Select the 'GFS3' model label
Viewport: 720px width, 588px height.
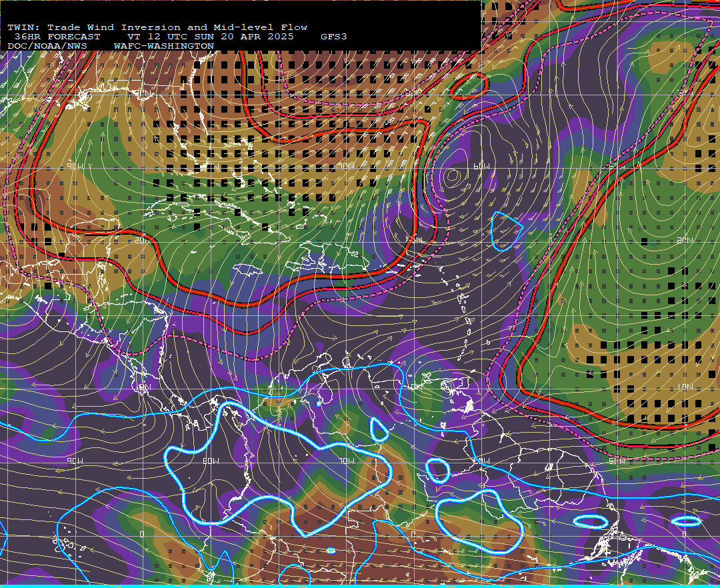click(334, 37)
